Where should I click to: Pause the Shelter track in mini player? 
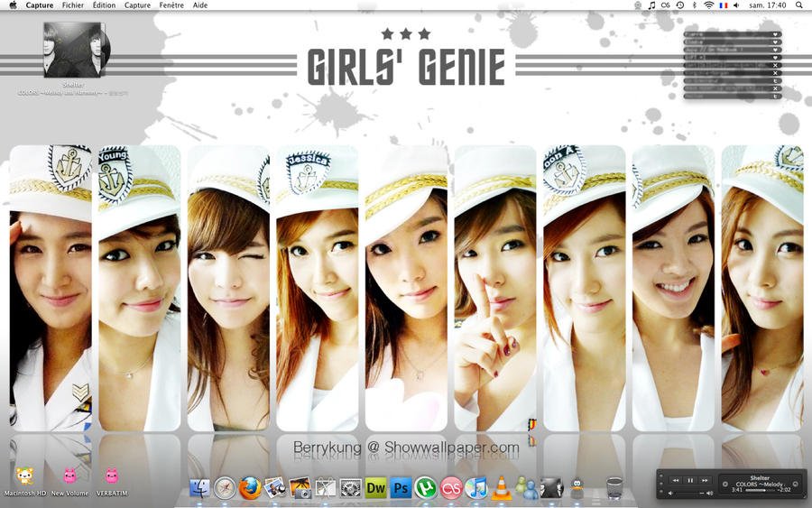[690, 480]
